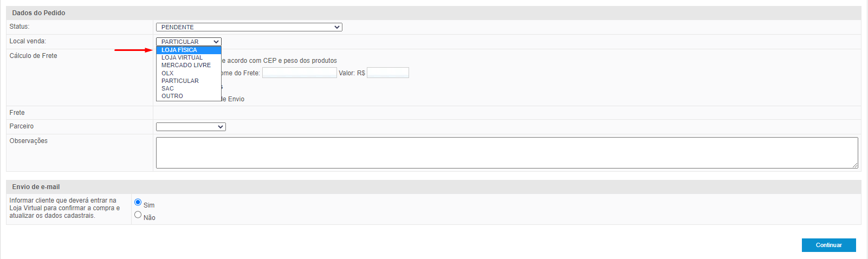Expand the Parceiro dropdown

pyautogui.click(x=191, y=127)
